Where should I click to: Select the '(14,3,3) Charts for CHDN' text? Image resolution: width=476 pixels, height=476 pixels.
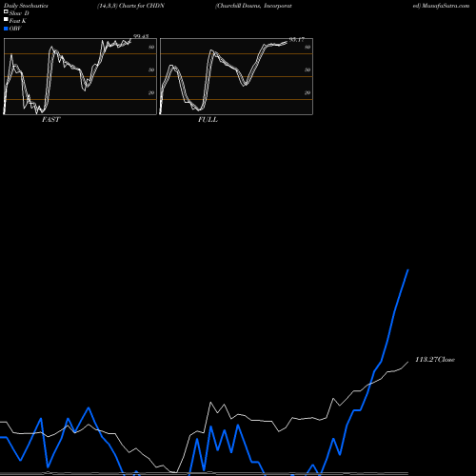click(130, 6)
